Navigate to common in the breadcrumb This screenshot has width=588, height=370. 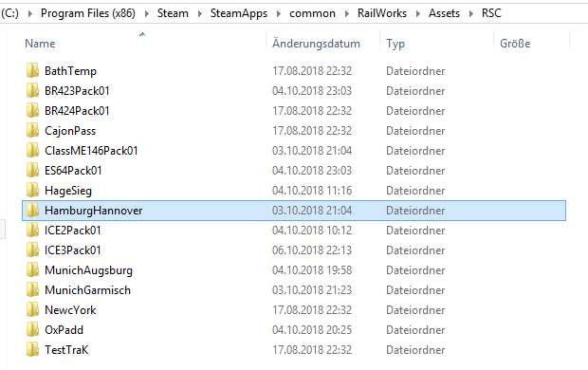tap(312, 13)
